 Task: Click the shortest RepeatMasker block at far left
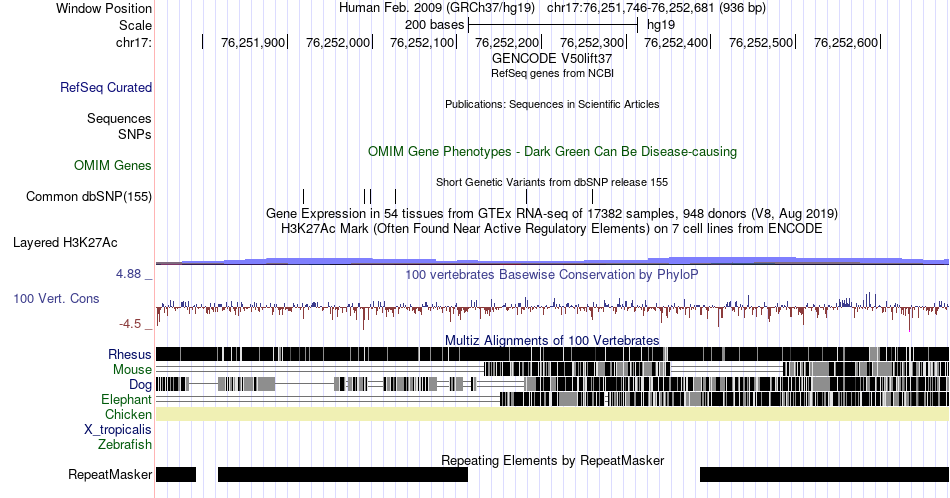coord(176,474)
